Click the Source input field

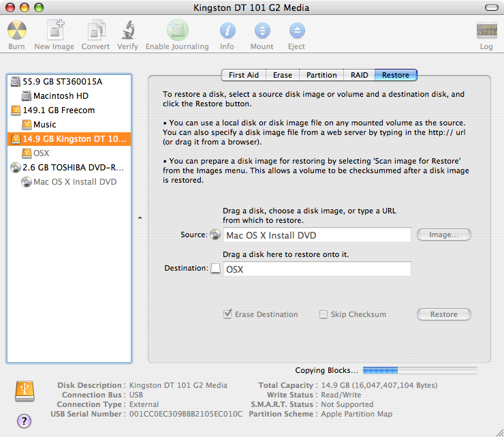317,235
